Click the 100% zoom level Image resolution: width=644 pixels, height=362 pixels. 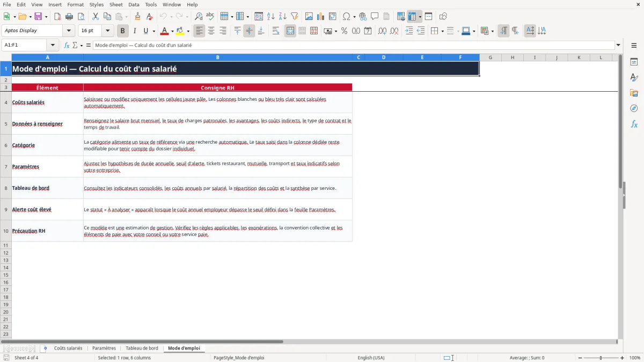pos(635,358)
